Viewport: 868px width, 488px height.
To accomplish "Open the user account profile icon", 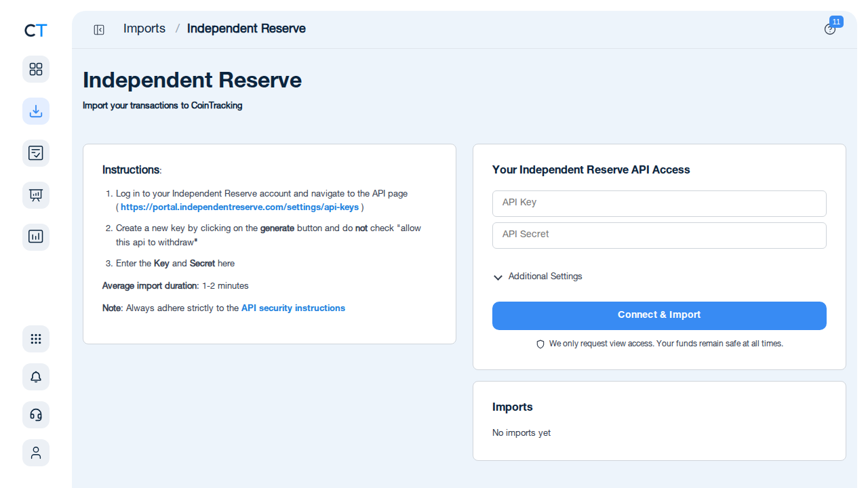I will coord(36,453).
